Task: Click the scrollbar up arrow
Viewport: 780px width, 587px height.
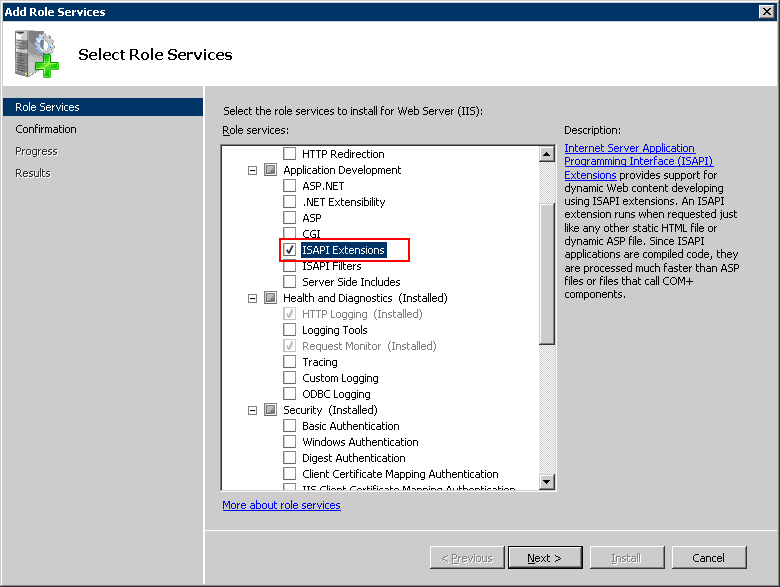Action: pyautogui.click(x=547, y=154)
